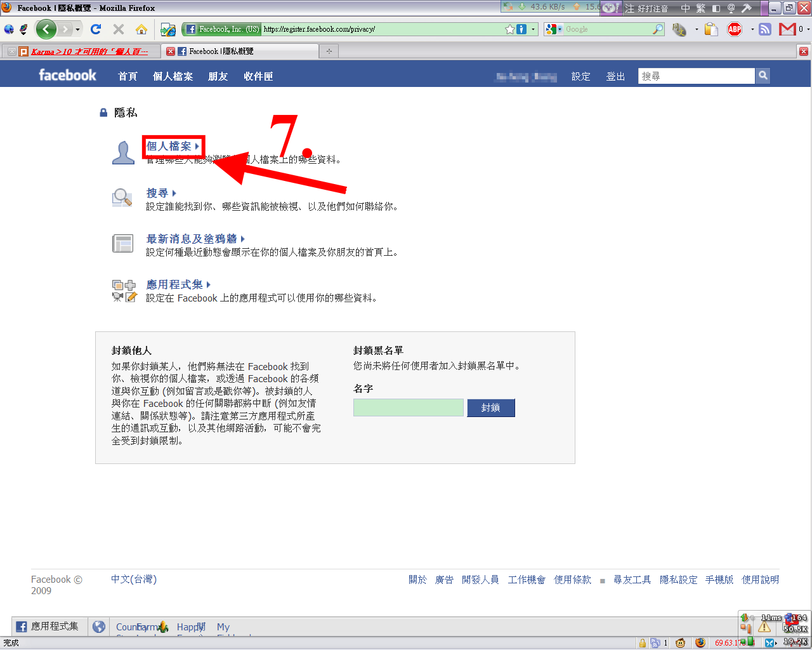This screenshot has width=812, height=650.
Task: Open a new tab with the plus button
Action: [329, 51]
